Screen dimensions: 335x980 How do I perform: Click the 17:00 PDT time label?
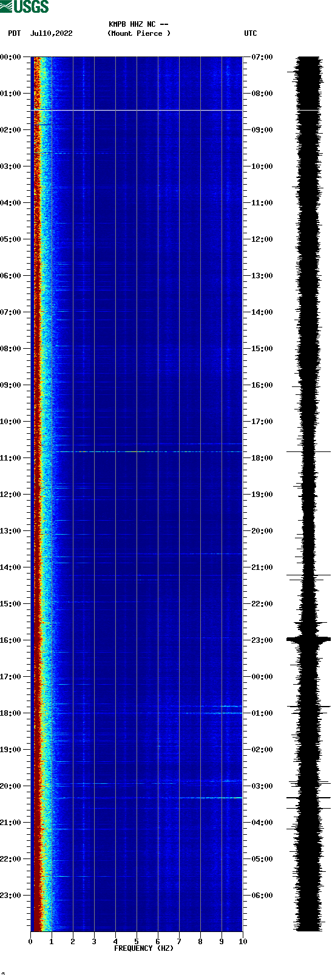click(11, 677)
